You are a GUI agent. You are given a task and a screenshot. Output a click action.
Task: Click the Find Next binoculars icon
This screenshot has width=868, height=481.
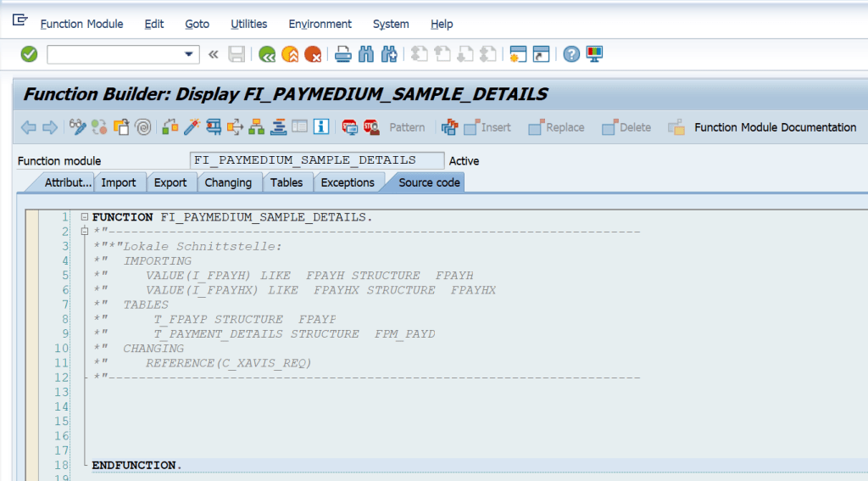pos(389,54)
